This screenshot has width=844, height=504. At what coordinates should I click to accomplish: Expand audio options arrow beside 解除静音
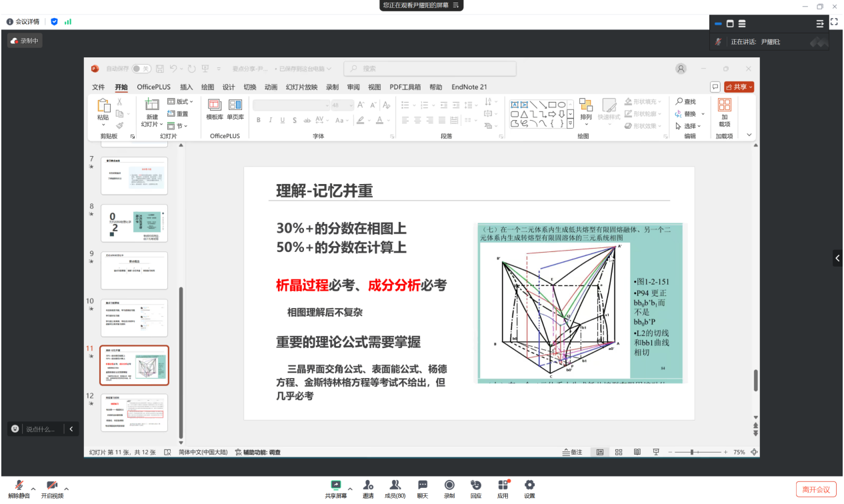[33, 489]
